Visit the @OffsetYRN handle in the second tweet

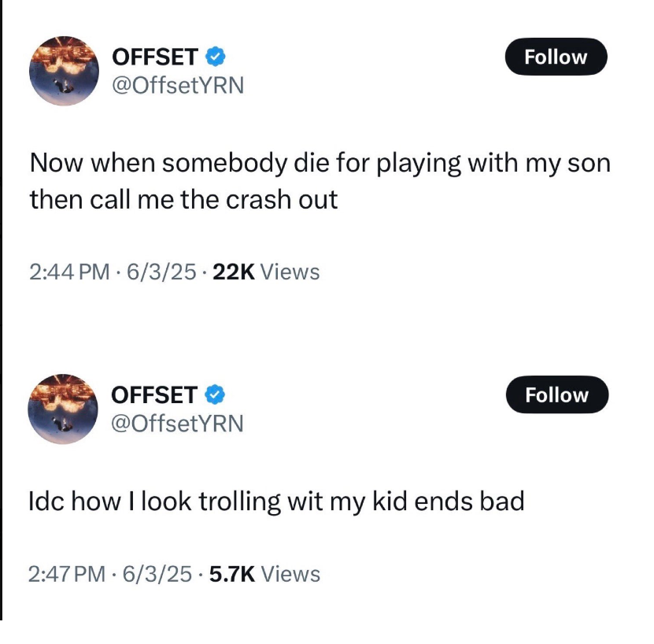click(178, 423)
